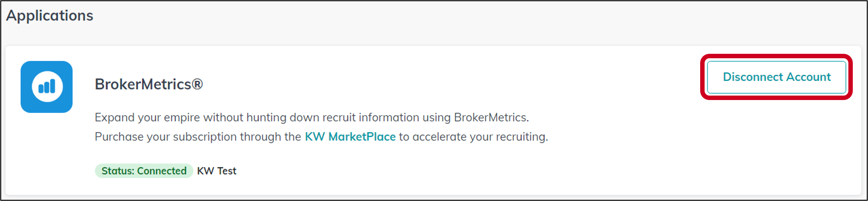This screenshot has width=868, height=201.
Task: Click the teal KW MarketPlace hyperlink text
Action: coord(350,137)
